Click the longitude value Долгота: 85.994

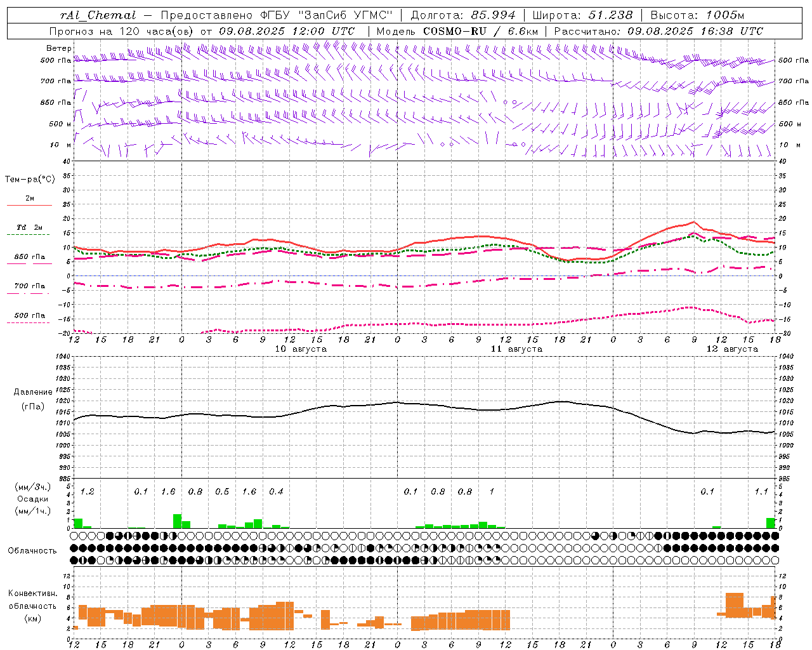point(463,15)
